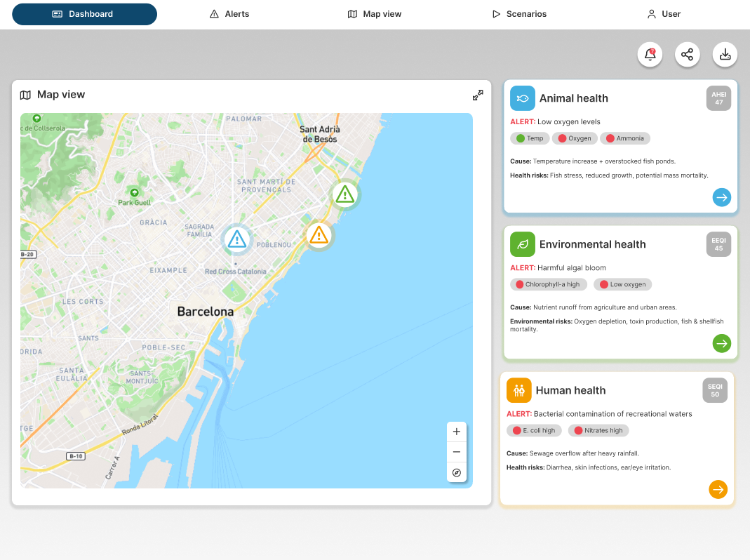Select the Oxygen indicator chip
The width and height of the screenshot is (750, 560).
click(574, 138)
